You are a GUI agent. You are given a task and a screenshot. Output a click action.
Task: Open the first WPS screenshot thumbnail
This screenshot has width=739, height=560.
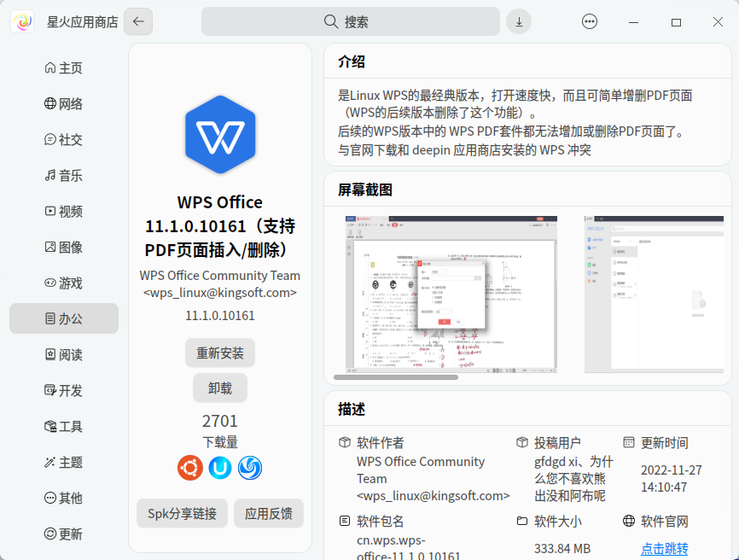[x=452, y=295]
